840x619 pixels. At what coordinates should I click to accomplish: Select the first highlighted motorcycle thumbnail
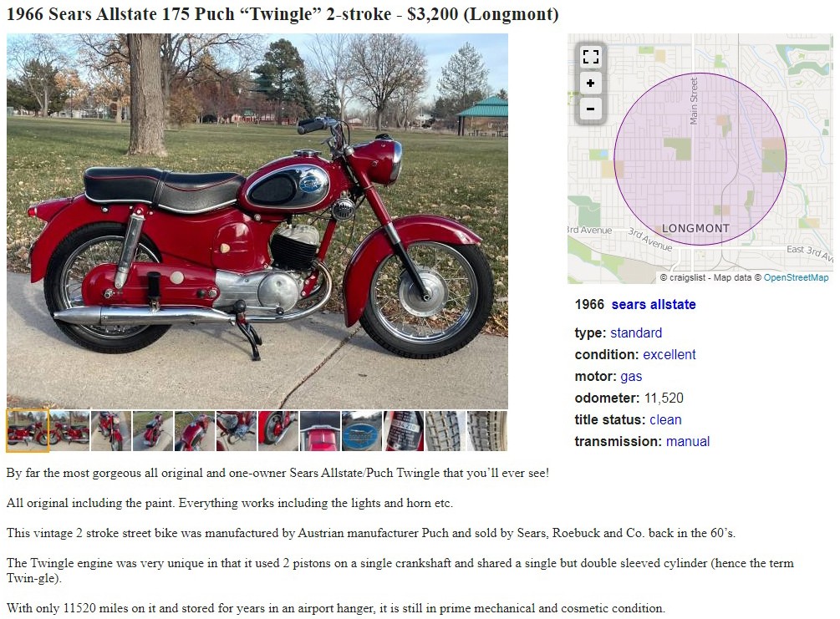[x=28, y=430]
